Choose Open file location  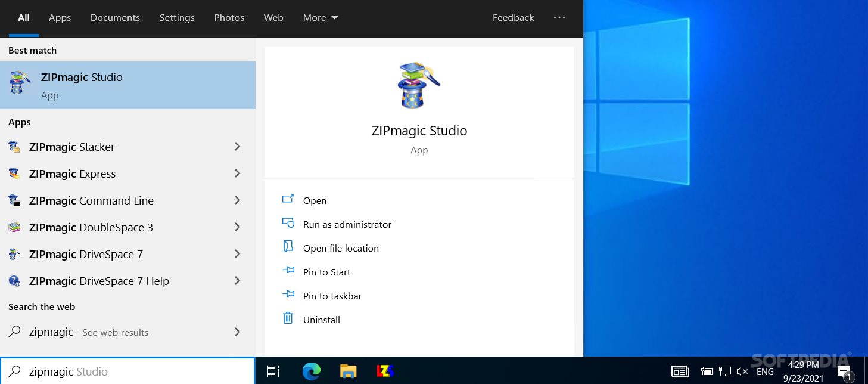pos(341,249)
